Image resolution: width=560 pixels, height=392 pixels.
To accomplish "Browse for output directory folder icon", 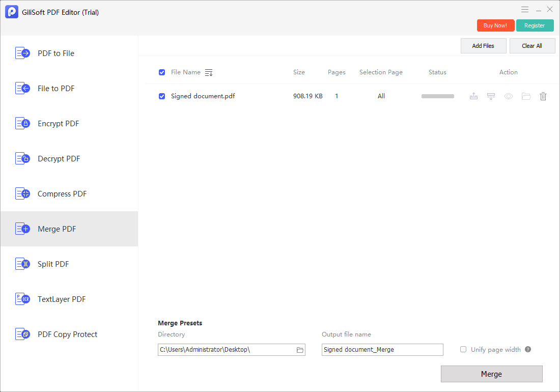I will pos(300,350).
